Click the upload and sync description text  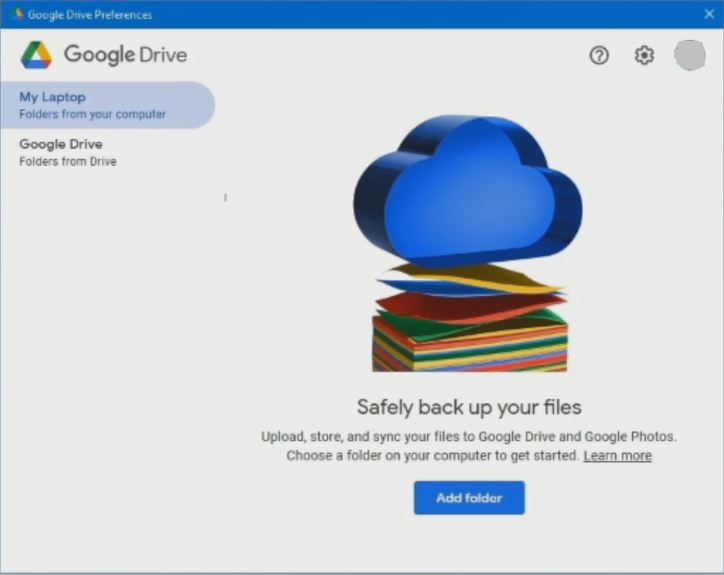[469, 437]
